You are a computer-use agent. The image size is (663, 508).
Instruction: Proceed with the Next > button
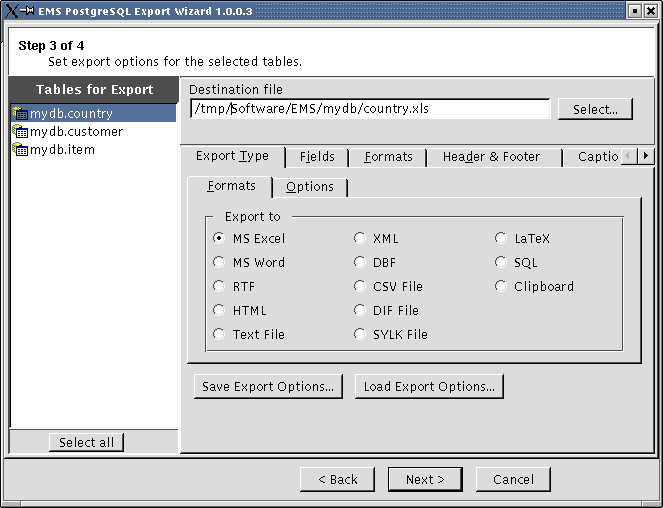(425, 480)
